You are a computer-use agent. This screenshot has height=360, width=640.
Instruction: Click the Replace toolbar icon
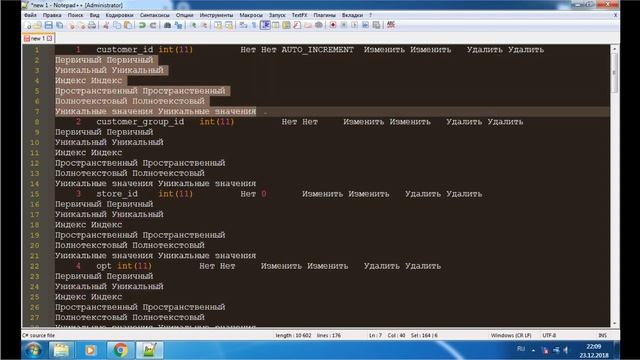tap(178, 25)
